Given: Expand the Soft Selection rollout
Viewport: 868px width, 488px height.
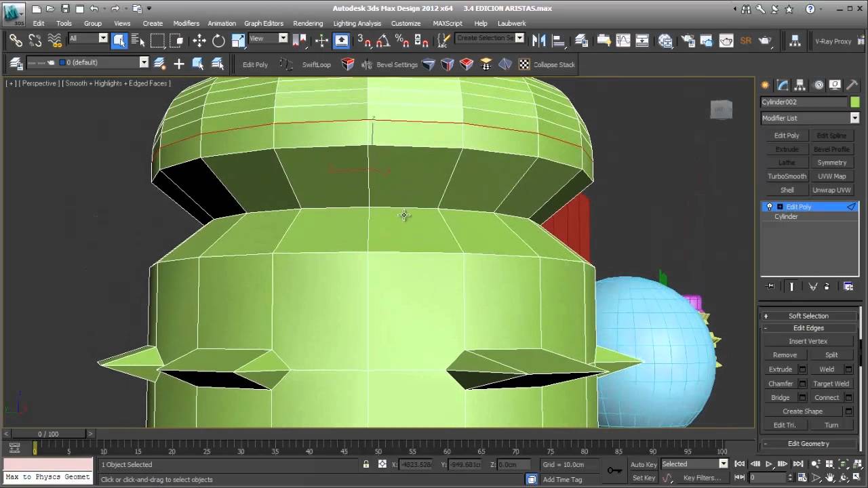Looking at the screenshot, I should (808, 316).
